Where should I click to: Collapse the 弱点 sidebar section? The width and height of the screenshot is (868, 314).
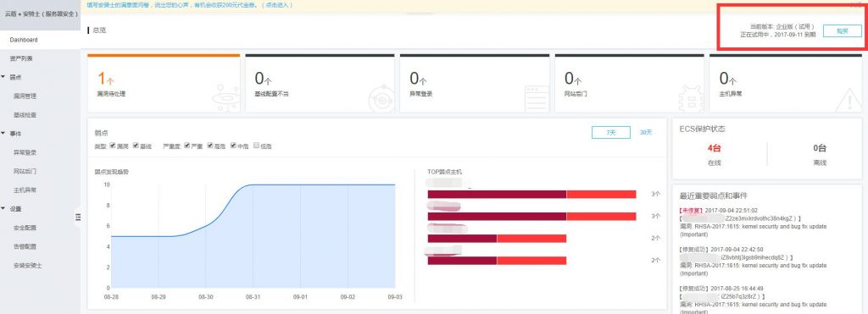pos(3,77)
